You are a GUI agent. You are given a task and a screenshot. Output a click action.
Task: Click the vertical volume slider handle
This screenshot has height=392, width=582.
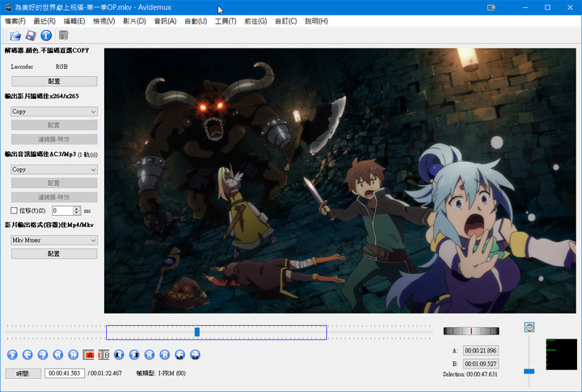coord(529,371)
